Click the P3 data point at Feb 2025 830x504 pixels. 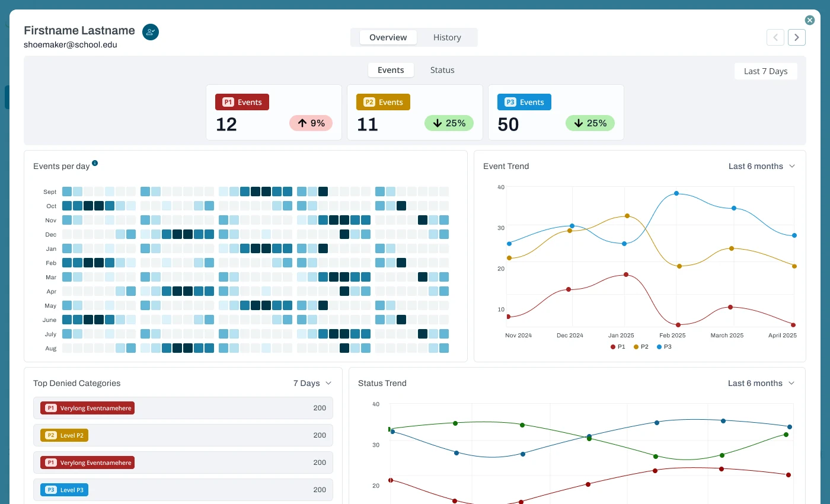(x=676, y=193)
